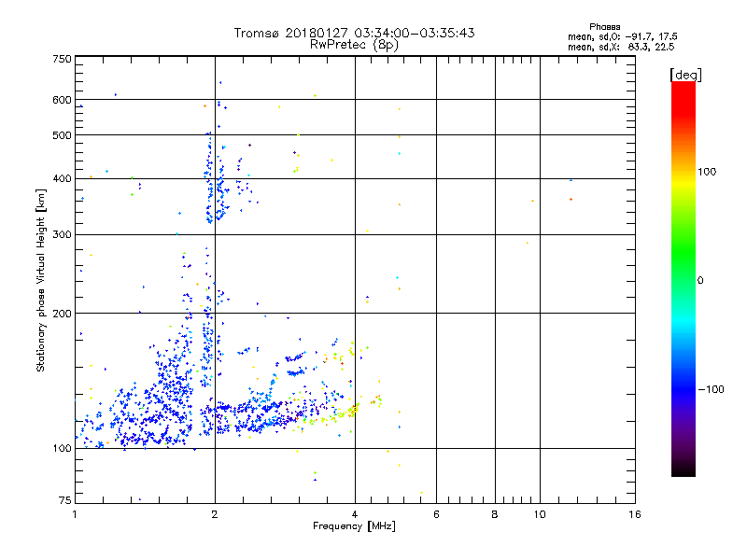Click the y-axis tick label '300'
This screenshot has height=560, width=747.
click(62, 235)
